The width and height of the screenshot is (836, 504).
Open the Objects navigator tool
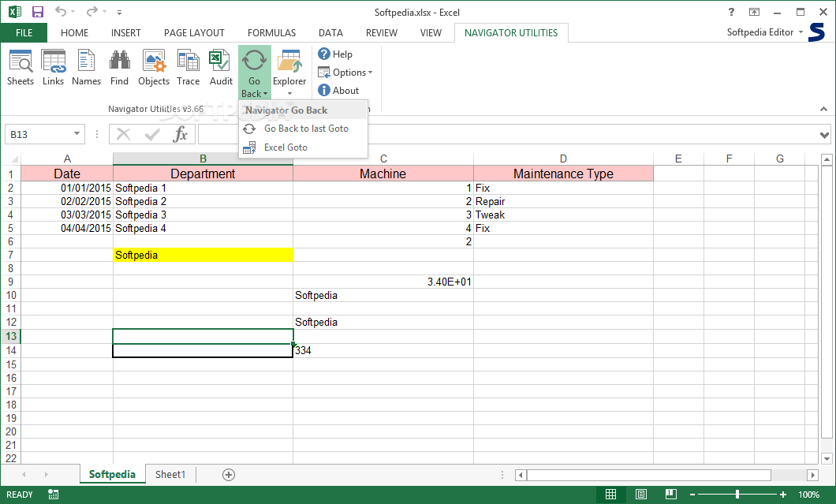coord(154,68)
